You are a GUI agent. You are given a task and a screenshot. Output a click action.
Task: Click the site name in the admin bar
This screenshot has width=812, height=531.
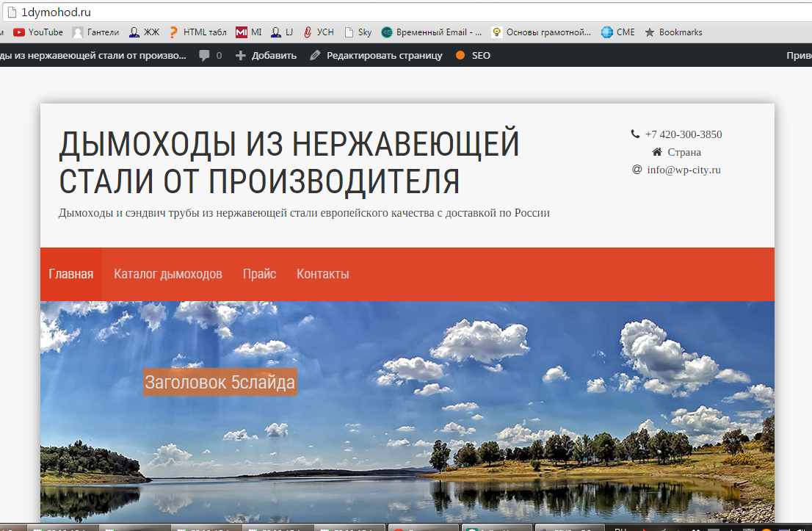[93, 55]
